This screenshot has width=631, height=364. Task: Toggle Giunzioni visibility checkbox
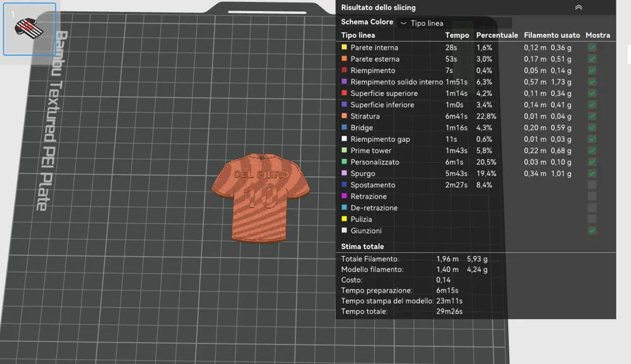click(592, 231)
